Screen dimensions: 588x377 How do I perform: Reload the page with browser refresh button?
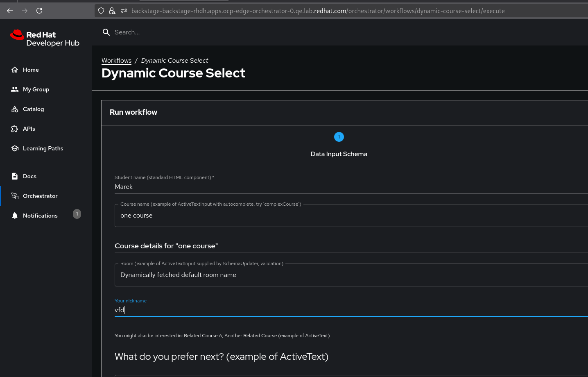(x=39, y=11)
